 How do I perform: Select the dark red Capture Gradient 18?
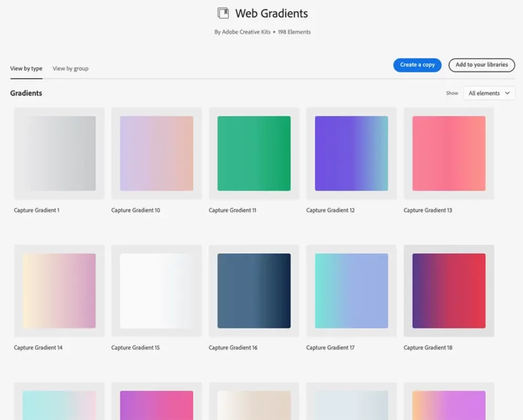[x=448, y=290]
